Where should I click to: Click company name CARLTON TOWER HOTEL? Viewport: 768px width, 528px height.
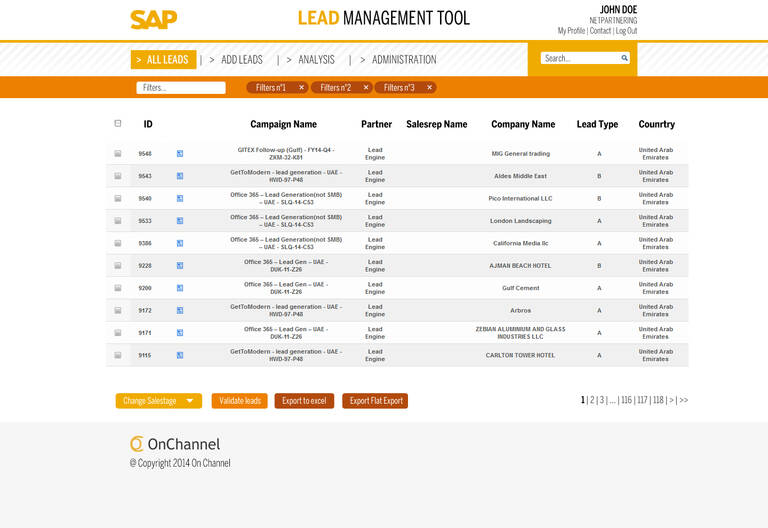point(520,355)
